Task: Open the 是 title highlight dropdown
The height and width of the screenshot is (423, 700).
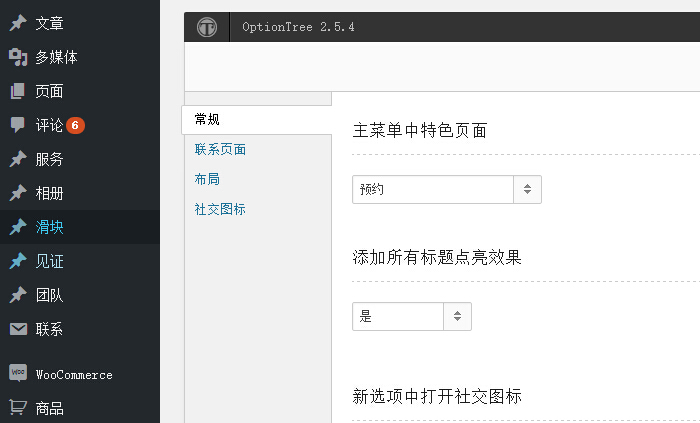Action: (412, 316)
